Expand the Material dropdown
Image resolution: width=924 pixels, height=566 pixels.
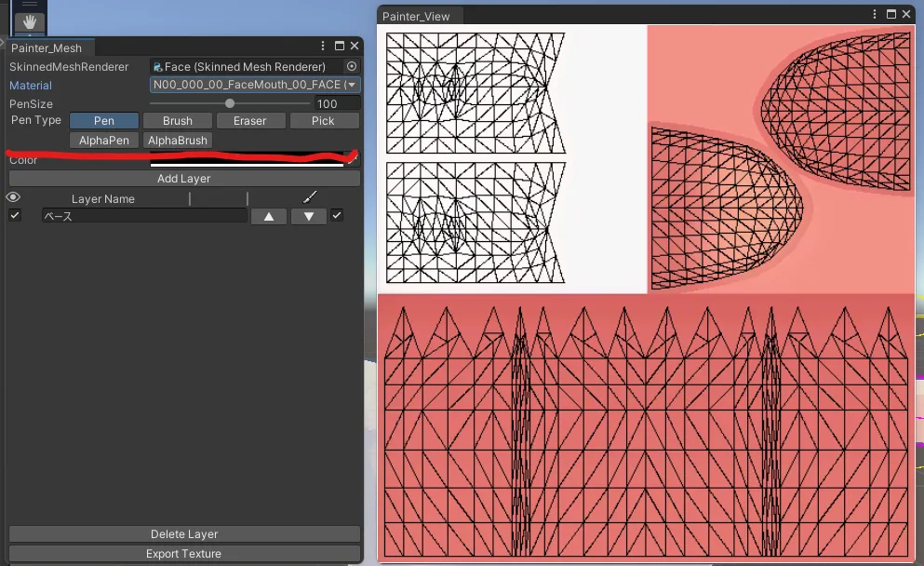coord(255,85)
